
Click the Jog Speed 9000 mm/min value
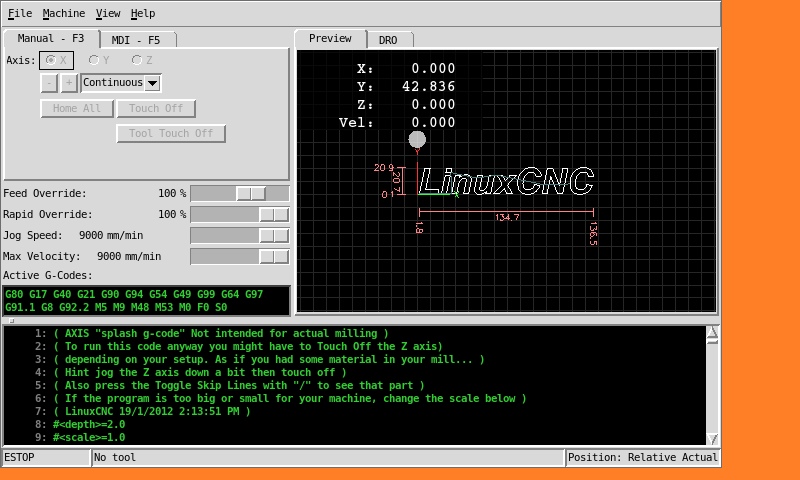(x=111, y=235)
